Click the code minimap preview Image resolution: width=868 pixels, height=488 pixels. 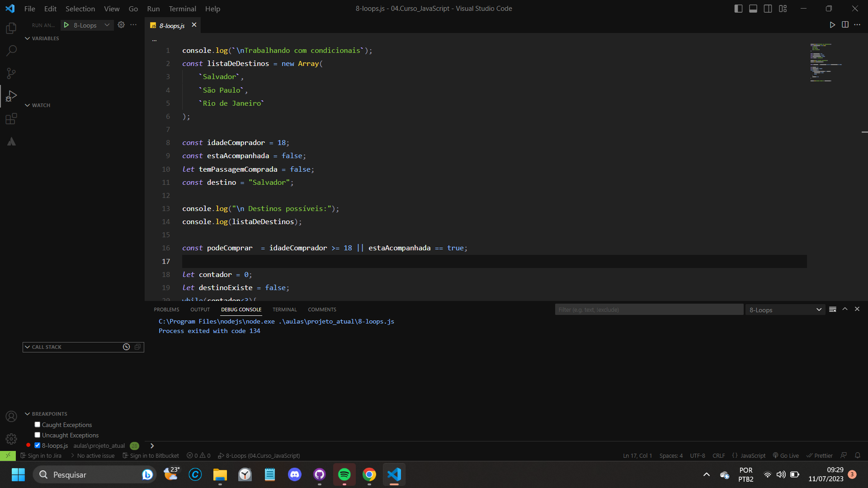pos(826,62)
